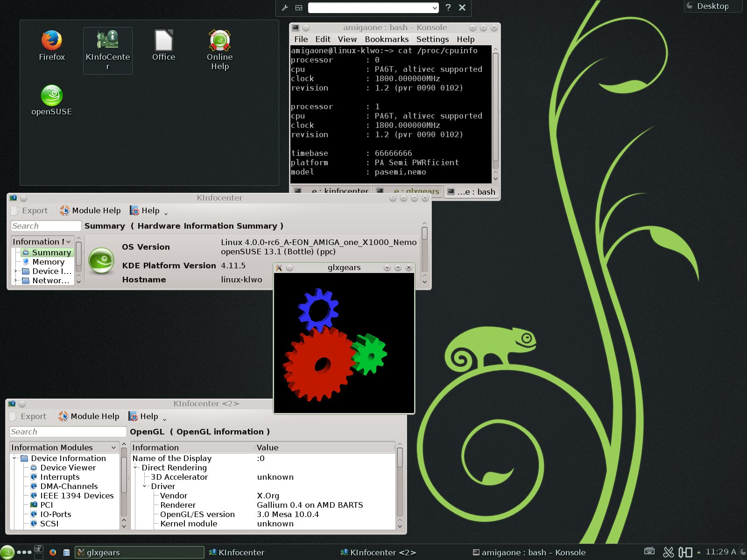
Task: Select the Memory module in the tree
Action: 48,262
